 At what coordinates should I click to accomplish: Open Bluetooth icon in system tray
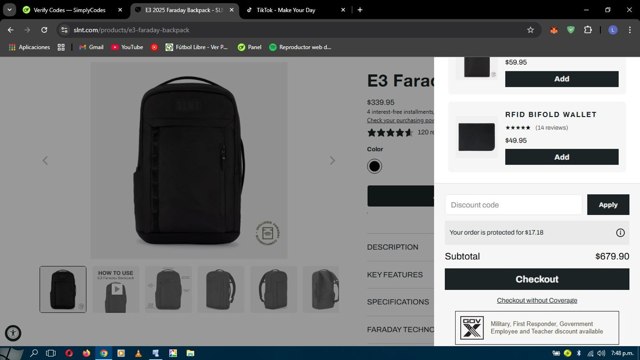tap(578, 353)
